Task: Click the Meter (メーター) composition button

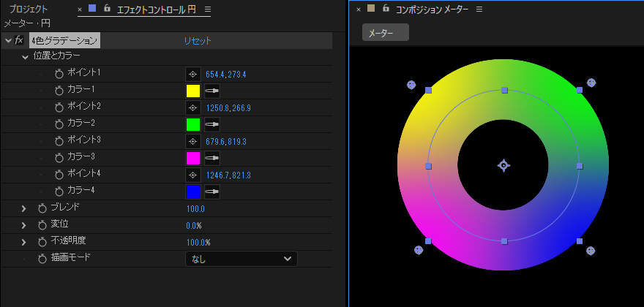Action: point(385,33)
